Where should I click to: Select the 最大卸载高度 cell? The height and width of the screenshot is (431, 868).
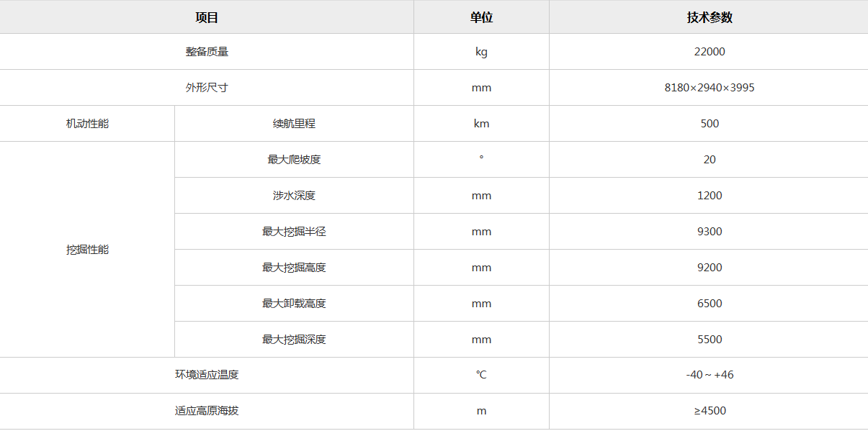(294, 304)
